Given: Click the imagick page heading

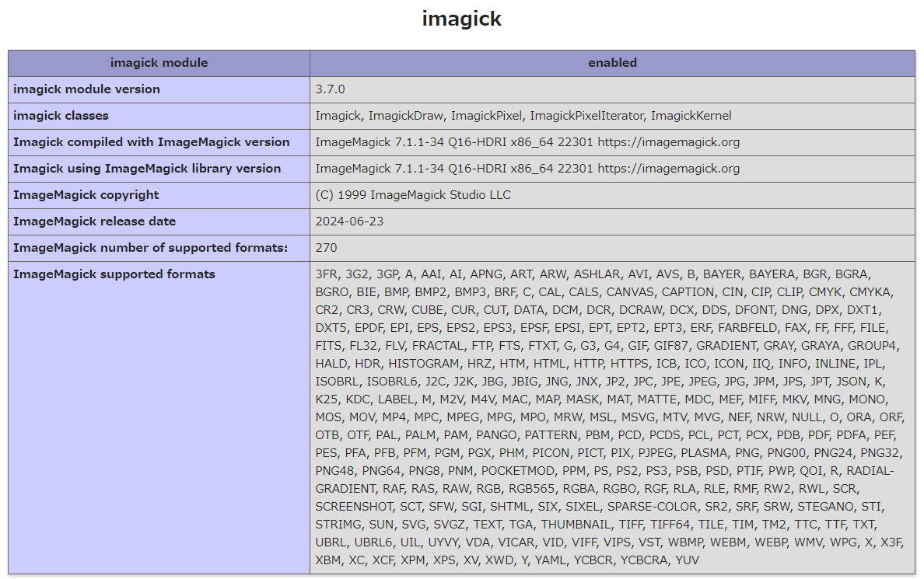Looking at the screenshot, I should [x=461, y=19].
